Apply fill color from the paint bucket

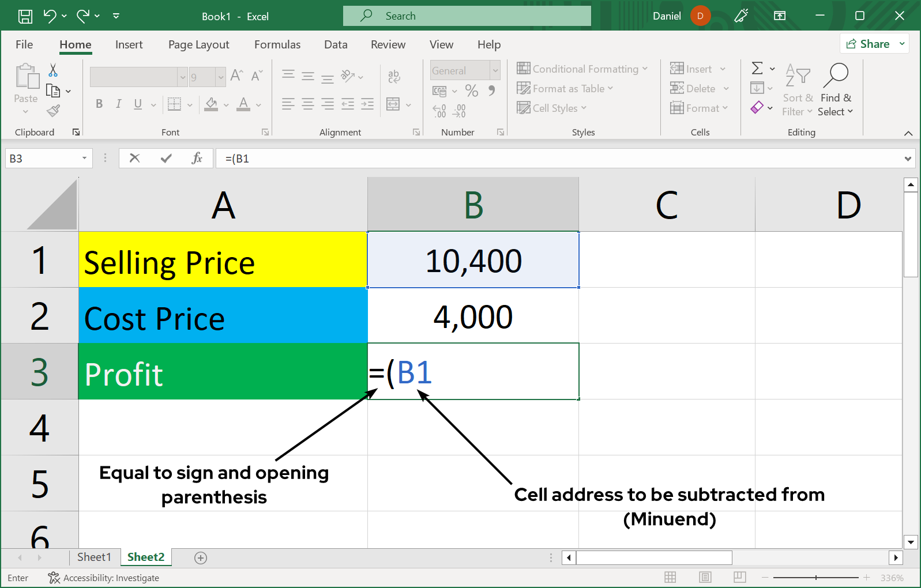pyautogui.click(x=211, y=104)
